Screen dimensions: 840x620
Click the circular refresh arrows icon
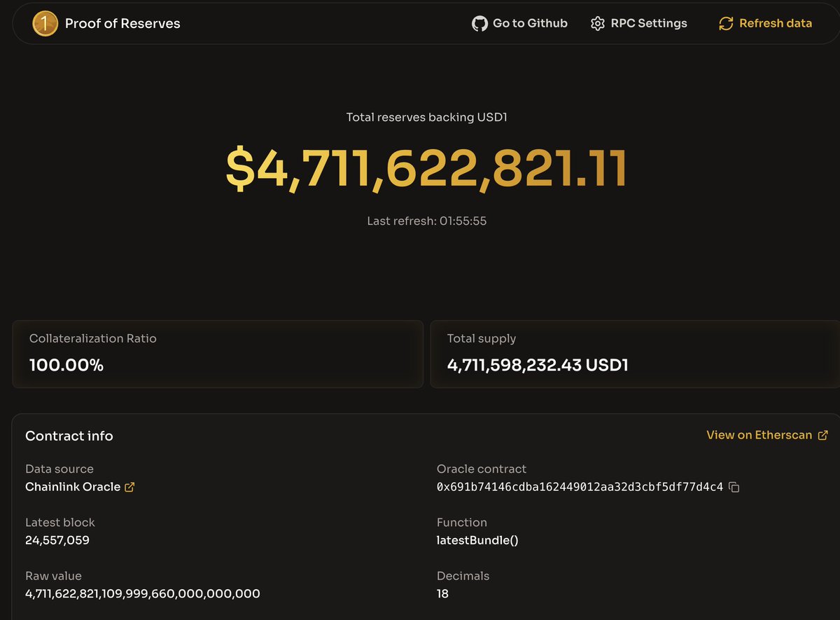726,24
